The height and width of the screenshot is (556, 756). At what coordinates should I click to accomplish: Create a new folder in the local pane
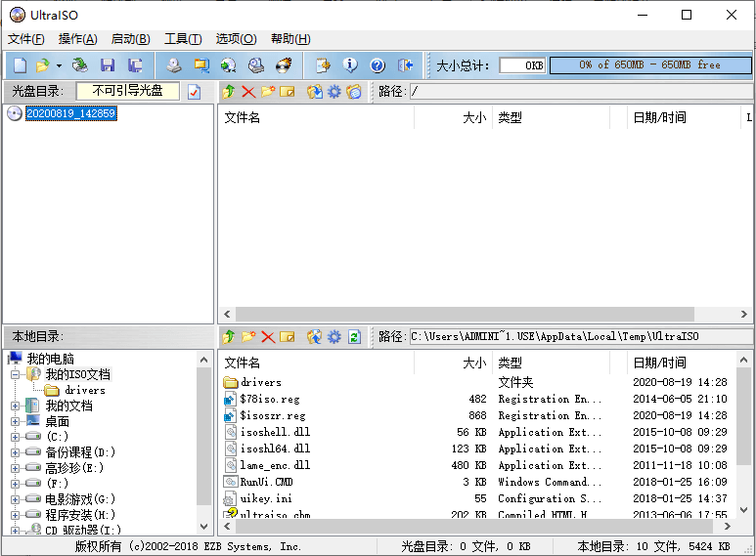248,337
